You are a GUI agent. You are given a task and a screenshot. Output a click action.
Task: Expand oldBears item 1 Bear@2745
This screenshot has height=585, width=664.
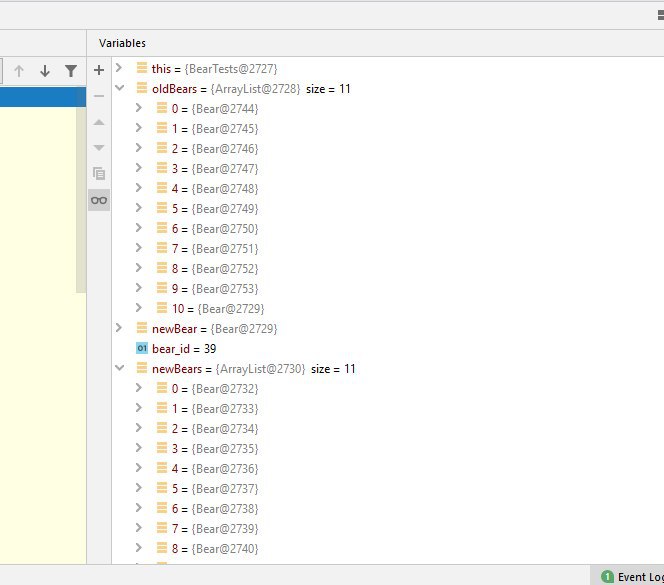tap(138, 128)
